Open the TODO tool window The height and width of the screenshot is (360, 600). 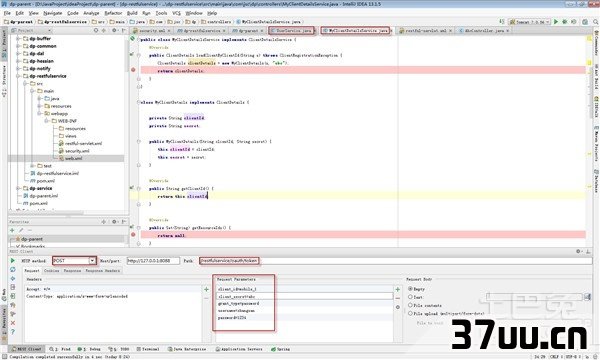click(119, 349)
